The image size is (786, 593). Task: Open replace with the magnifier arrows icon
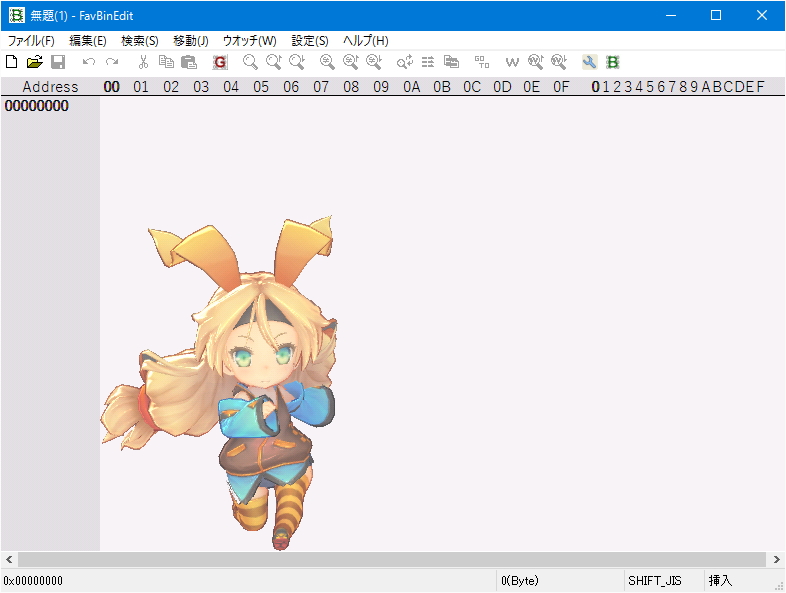tap(405, 62)
